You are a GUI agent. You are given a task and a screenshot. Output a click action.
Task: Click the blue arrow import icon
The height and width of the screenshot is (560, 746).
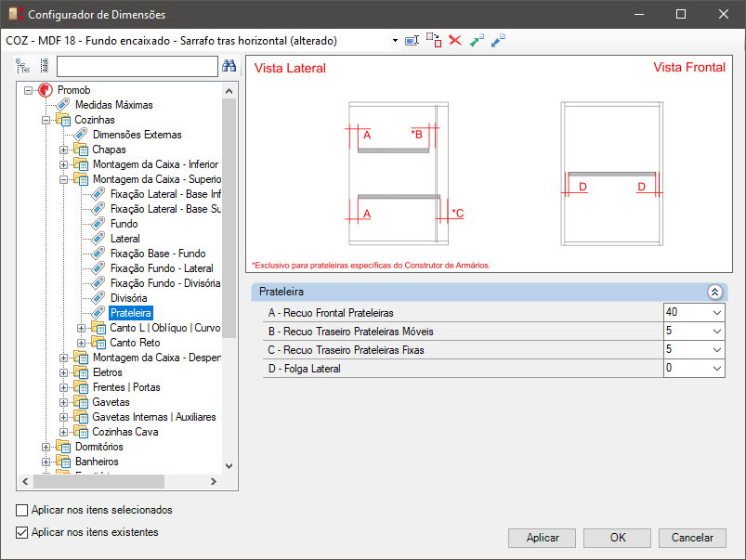[x=498, y=41]
